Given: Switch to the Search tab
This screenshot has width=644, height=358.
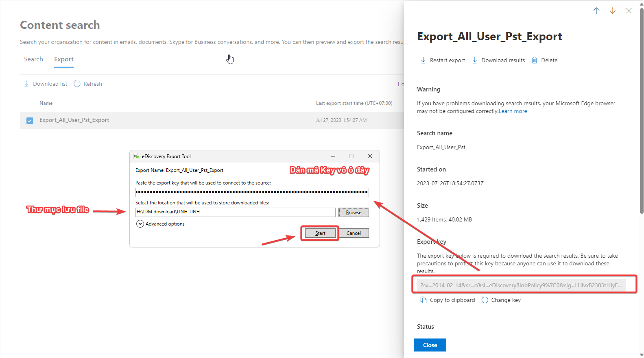Looking at the screenshot, I should tap(33, 59).
